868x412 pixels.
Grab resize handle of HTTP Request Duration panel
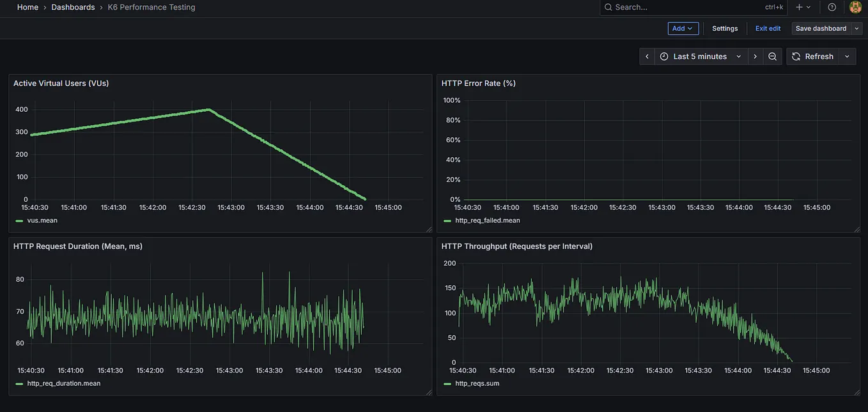tap(429, 392)
